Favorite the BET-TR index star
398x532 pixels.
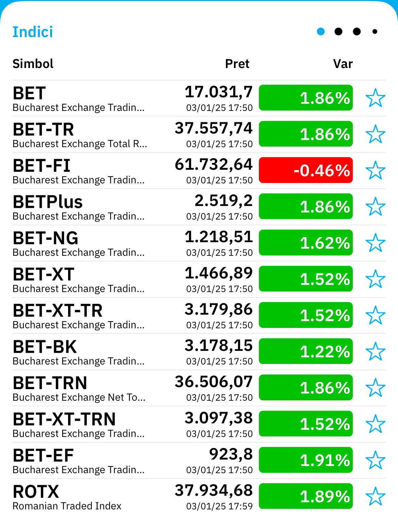click(x=375, y=134)
